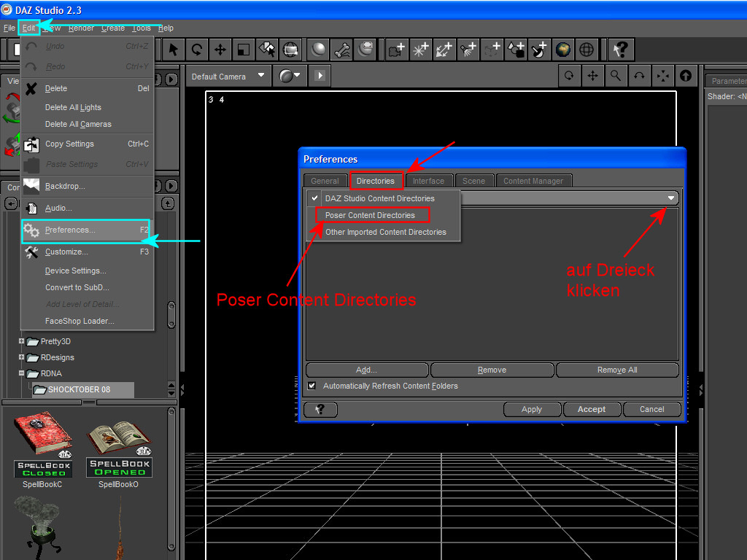Image resolution: width=747 pixels, height=560 pixels.
Task: Select the Scale tool in toolbar
Action: pos(244,50)
